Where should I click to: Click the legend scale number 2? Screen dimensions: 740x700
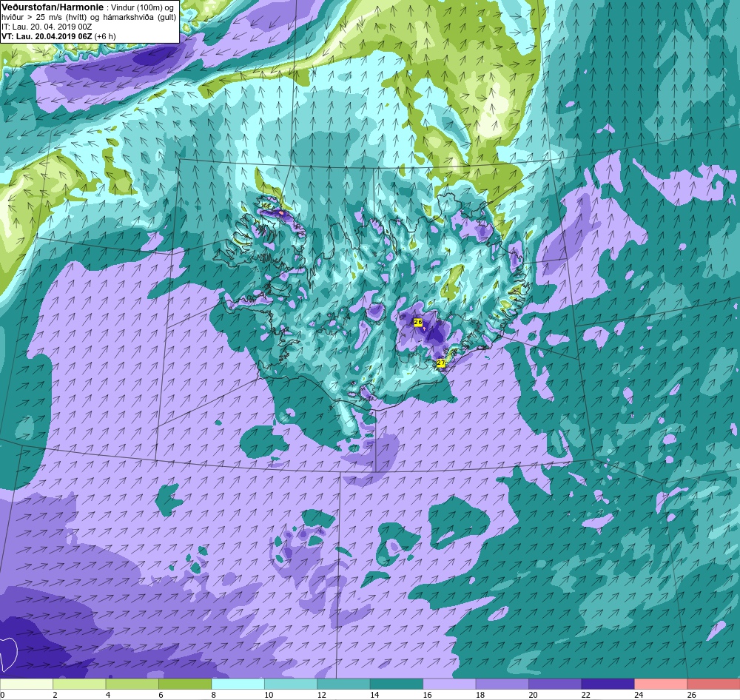(x=55, y=695)
